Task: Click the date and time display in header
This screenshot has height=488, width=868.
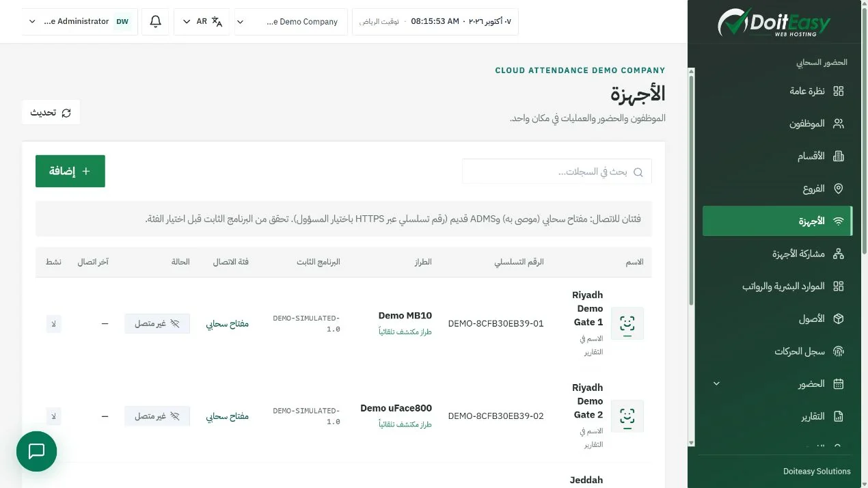Action: pos(435,21)
